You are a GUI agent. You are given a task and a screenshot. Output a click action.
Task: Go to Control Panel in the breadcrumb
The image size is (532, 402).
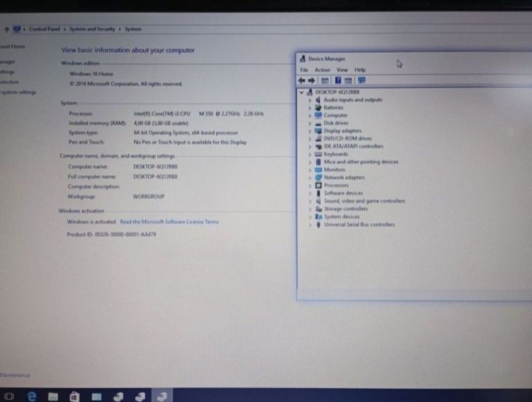point(44,29)
